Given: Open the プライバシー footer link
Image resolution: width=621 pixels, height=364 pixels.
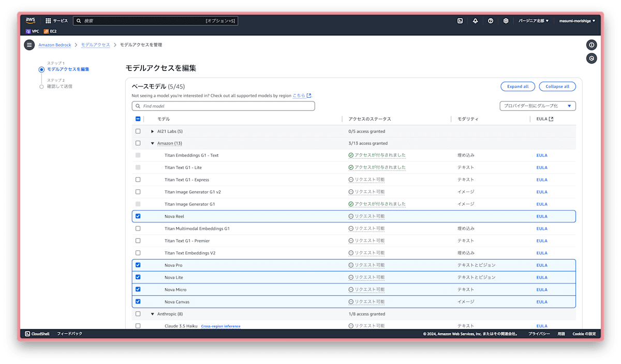Looking at the screenshot, I should coord(539,334).
